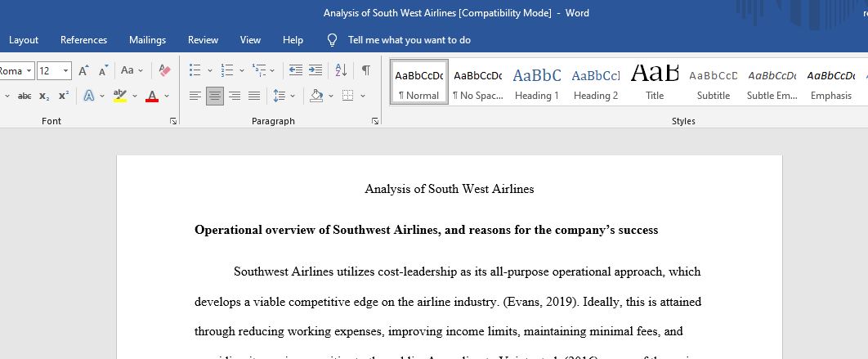Apply numbered list formatting
This screenshot has height=359, width=868.
coord(227,70)
